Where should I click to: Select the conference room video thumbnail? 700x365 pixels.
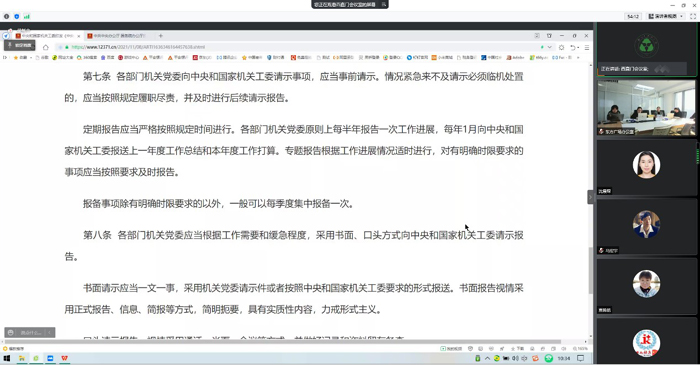pyautogui.click(x=646, y=108)
